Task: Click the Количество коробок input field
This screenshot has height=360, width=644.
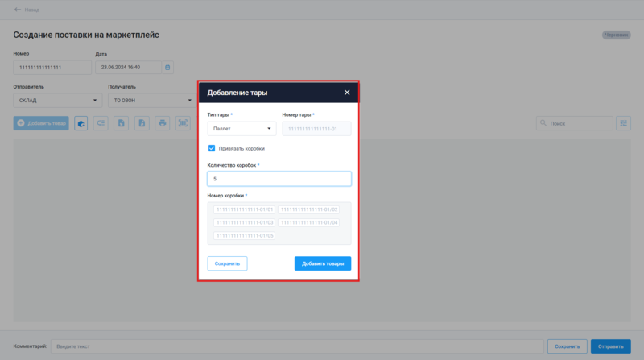Action: coord(279,179)
